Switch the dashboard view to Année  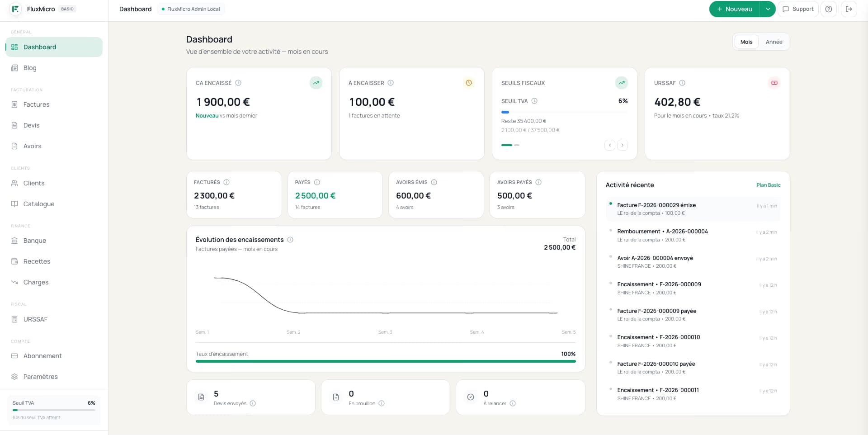pos(774,42)
